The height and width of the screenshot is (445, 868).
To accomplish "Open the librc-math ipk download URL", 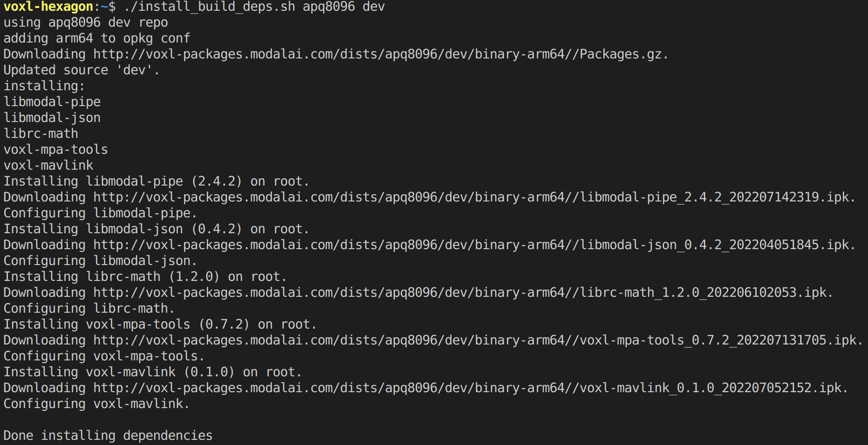I will click(460, 293).
